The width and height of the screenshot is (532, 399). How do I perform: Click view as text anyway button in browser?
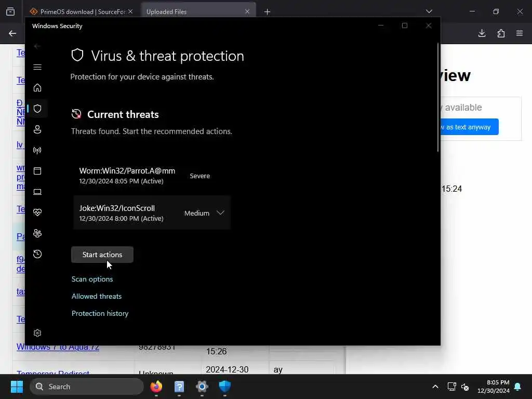click(469, 127)
